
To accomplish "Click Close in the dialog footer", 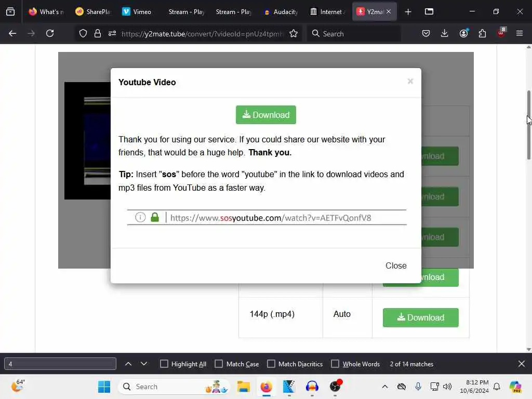I will [396, 265].
